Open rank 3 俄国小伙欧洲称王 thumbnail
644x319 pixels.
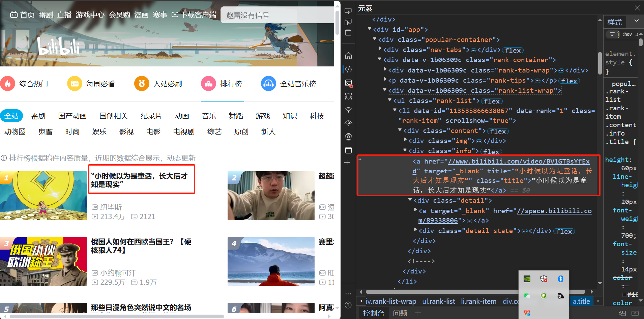point(43,261)
